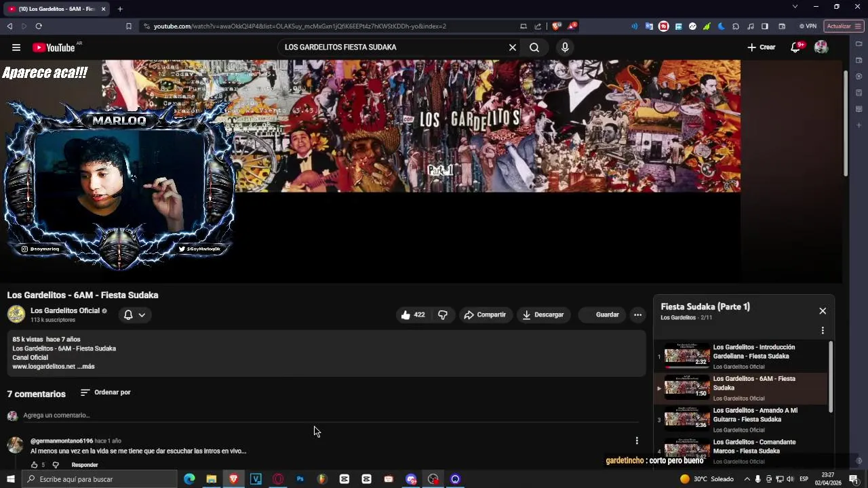Go to the YouTube home logo
Screen dimensions: 868x488
point(54,47)
